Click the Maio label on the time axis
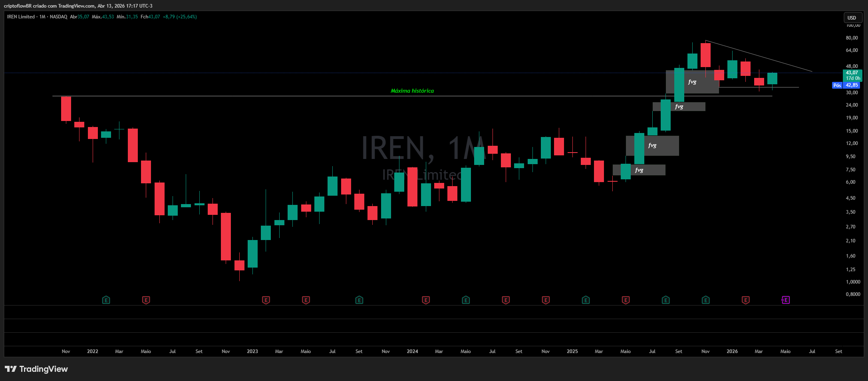 (x=785, y=351)
